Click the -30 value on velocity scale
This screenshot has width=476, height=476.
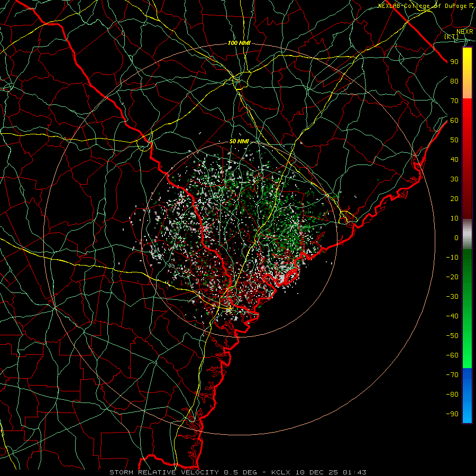tap(452, 297)
